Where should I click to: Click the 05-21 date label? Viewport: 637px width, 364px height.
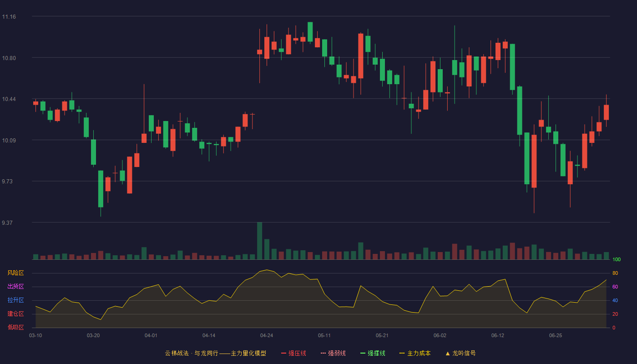point(382,335)
